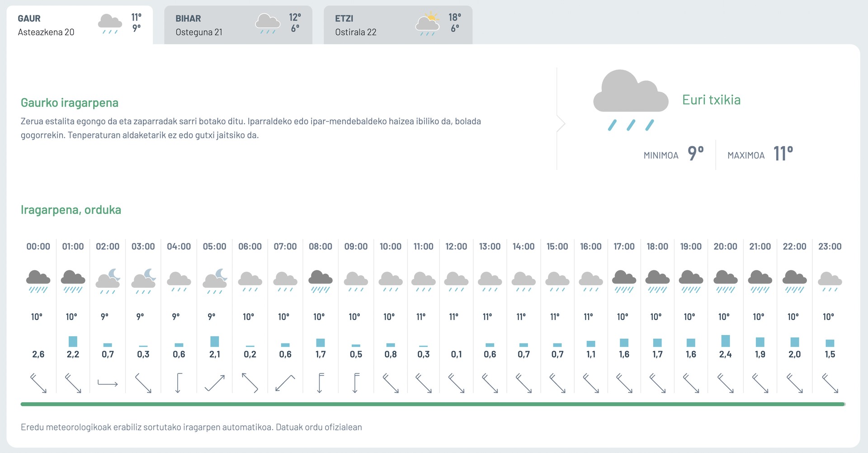Screen dimensions: 868x453
Task: Click the 22:00 precipitation value 2,0
Action: [794, 354]
